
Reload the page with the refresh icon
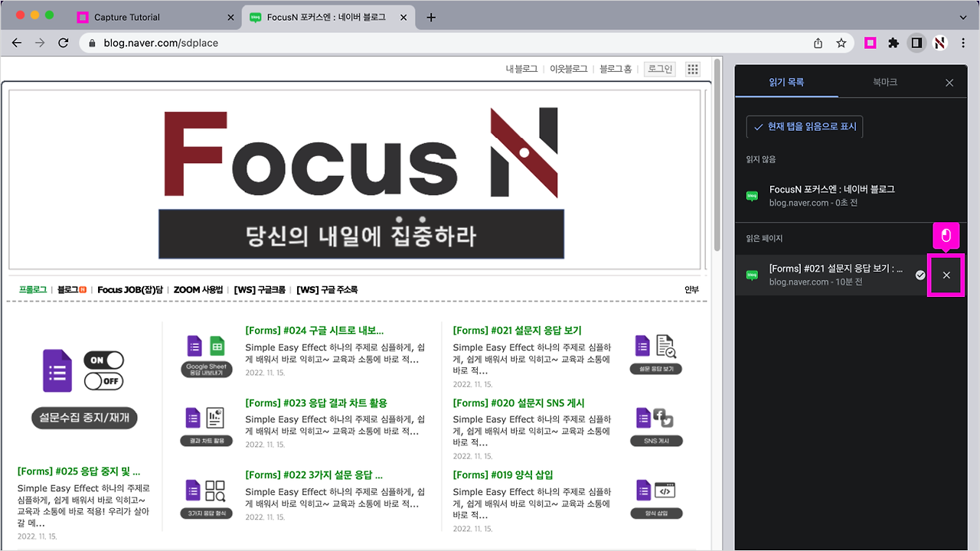tap(64, 43)
